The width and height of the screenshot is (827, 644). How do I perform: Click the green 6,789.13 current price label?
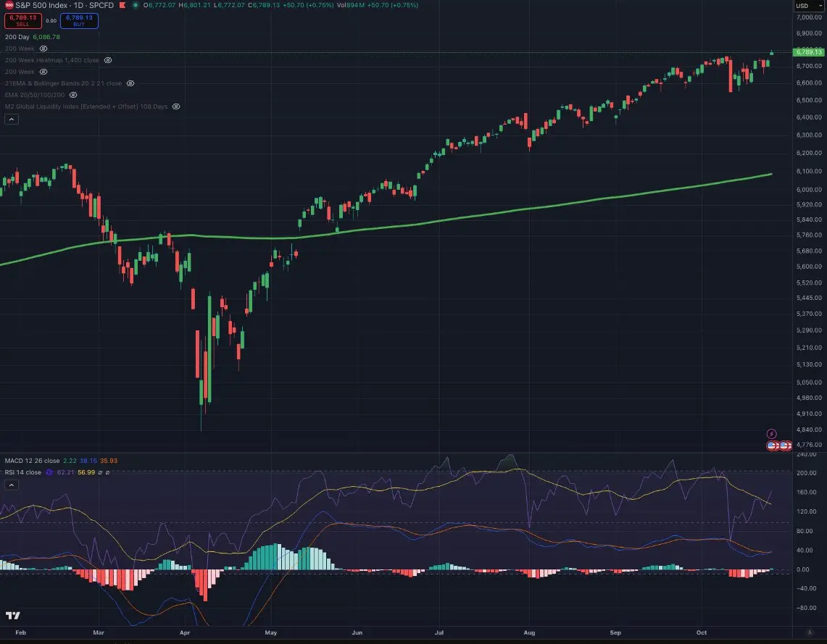(x=809, y=51)
